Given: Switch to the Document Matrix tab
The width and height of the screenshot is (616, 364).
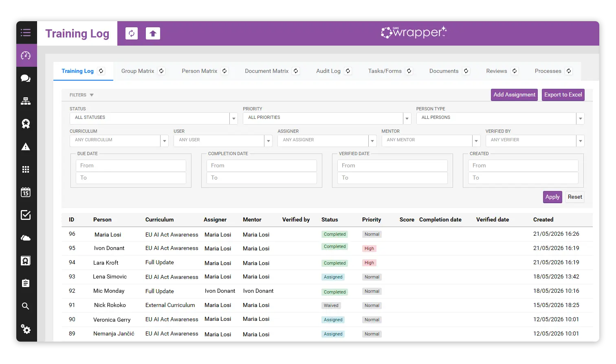Looking at the screenshot, I should point(267,71).
